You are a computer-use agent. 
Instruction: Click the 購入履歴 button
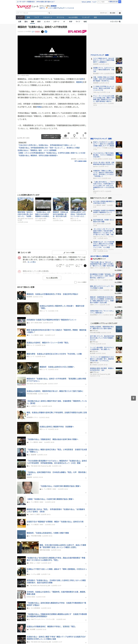click(112, 13)
